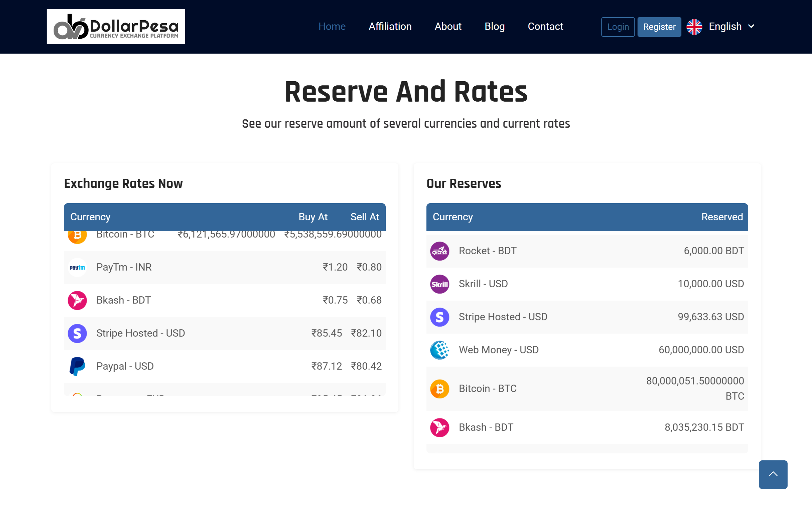Select the Rocket - BDT reserve label

488,251
